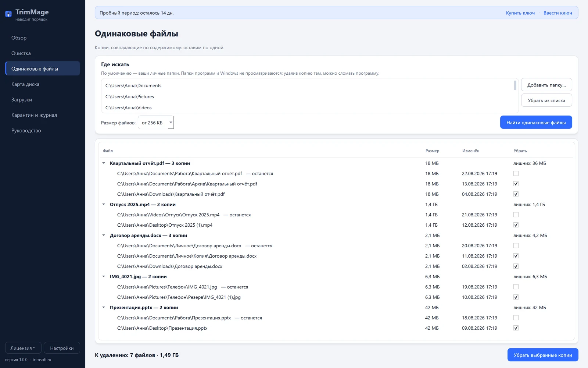Click the лишних: 36 МБ value
Image resolution: width=588 pixels, height=368 pixels.
[x=530, y=163]
